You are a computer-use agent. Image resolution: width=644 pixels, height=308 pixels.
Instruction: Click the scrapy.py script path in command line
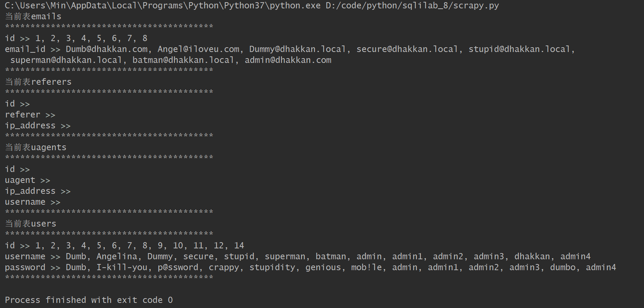[412, 6]
